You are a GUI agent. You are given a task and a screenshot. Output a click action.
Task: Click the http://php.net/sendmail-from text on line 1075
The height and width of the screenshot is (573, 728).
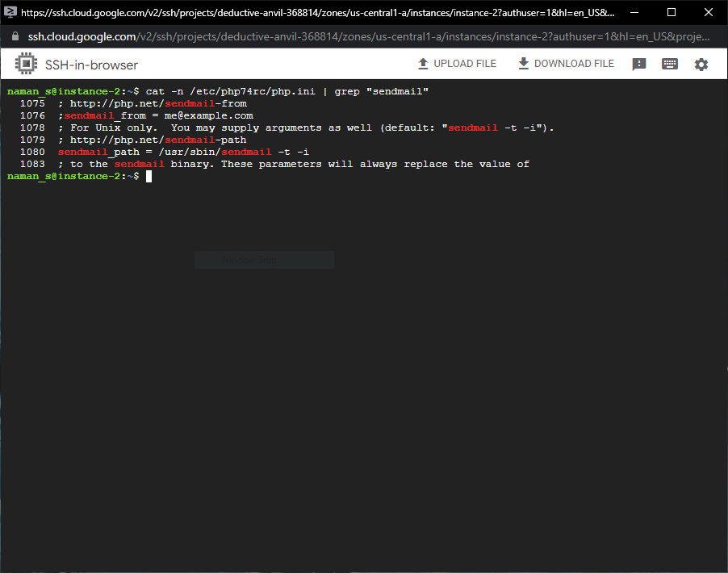[x=158, y=103]
